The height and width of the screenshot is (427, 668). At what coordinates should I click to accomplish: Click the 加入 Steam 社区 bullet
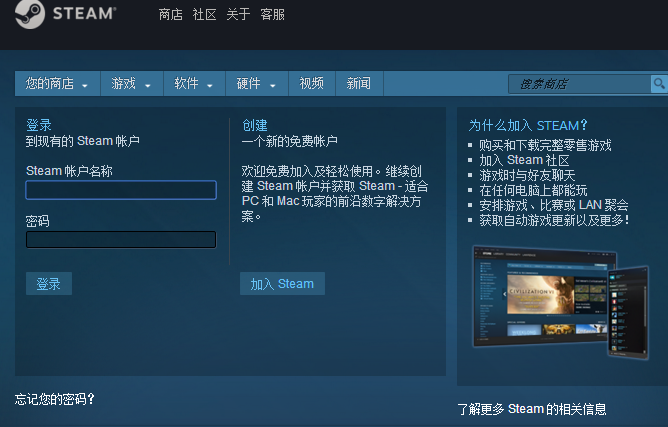point(524,160)
